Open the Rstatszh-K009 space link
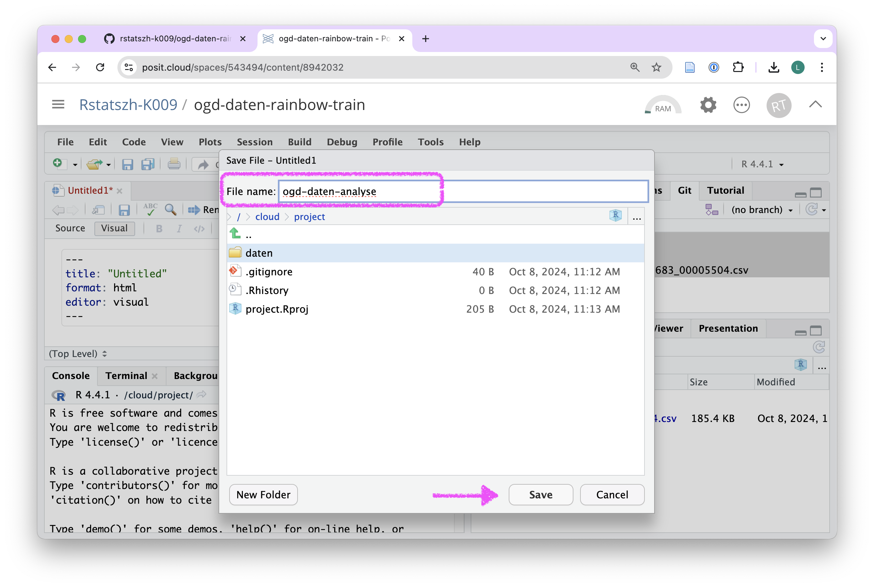 128,105
